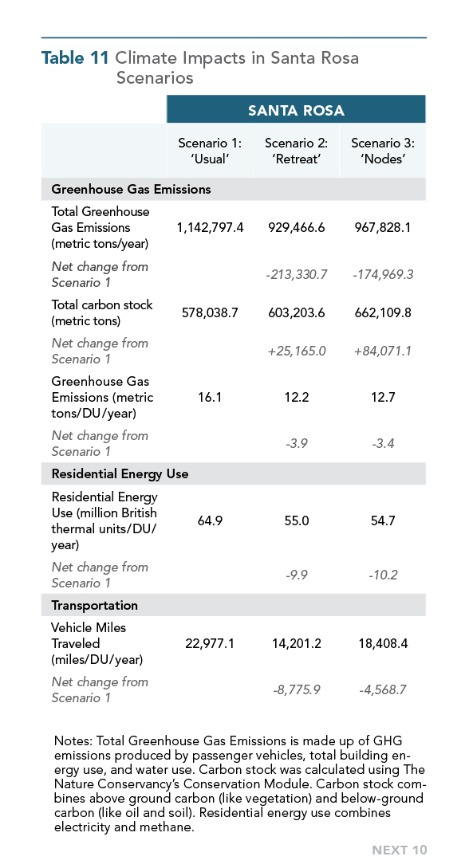Click the value 1,142,797.4
Screen dimensions: 469x868
coord(210,227)
